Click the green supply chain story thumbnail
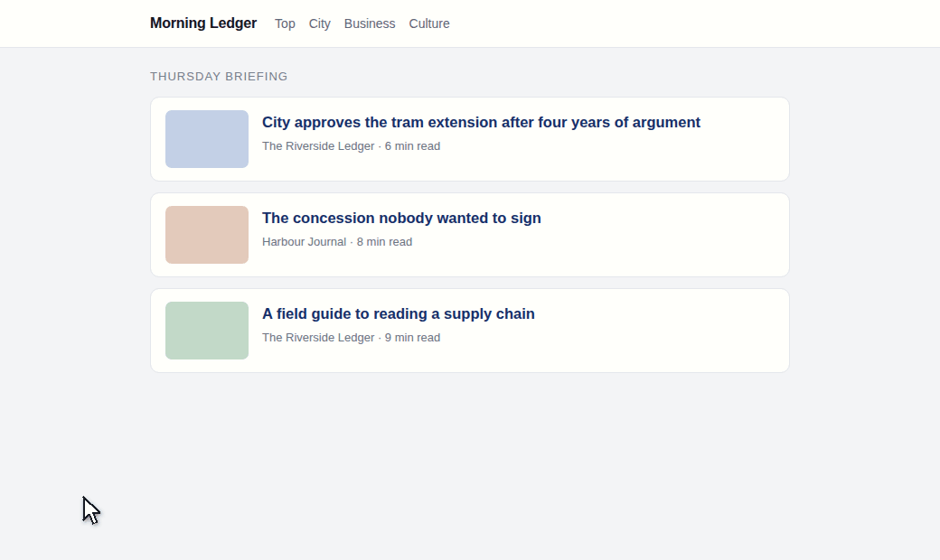This screenshot has height=560, width=940. click(207, 331)
